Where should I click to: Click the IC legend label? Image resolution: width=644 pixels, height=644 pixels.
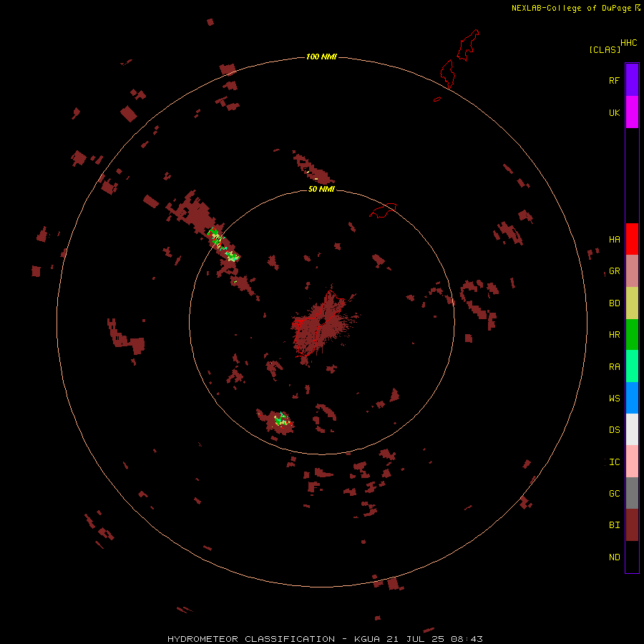tap(614, 462)
